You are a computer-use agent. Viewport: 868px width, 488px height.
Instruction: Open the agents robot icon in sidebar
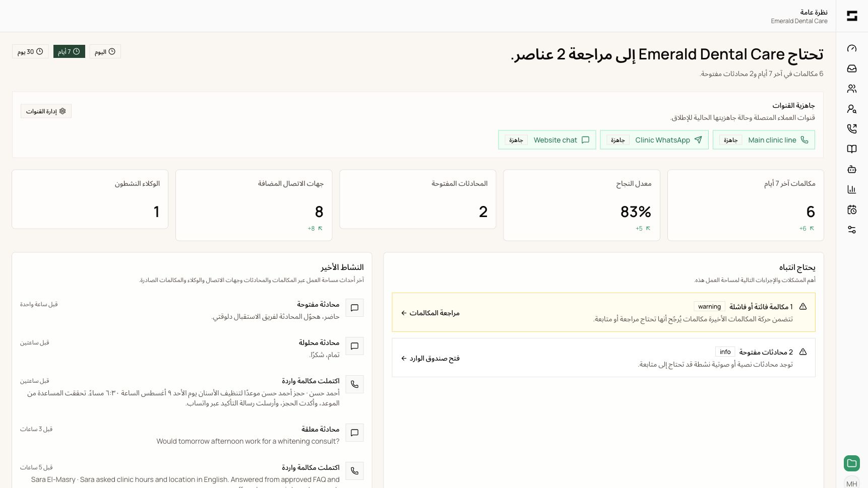[852, 169]
